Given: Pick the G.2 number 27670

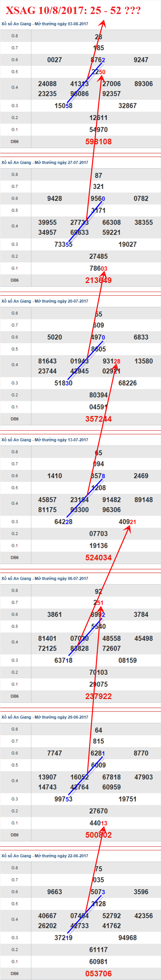Looking at the screenshot, I should point(98,811).
